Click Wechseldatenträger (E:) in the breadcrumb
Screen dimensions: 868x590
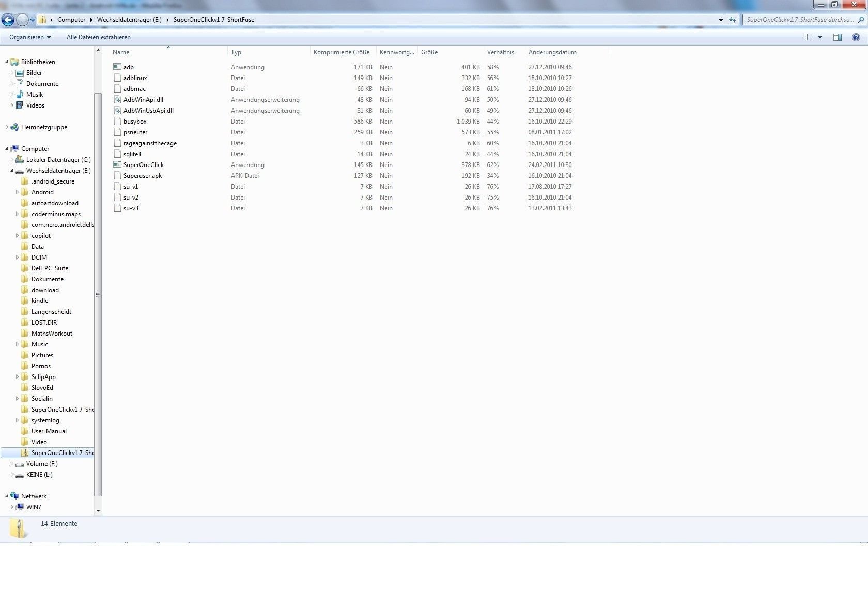tap(129, 20)
